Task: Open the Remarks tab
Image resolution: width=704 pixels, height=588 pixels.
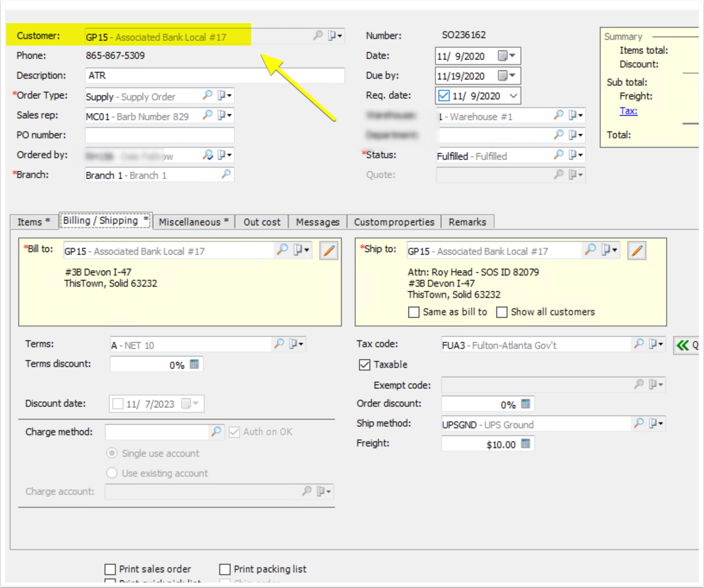Action: 468,222
